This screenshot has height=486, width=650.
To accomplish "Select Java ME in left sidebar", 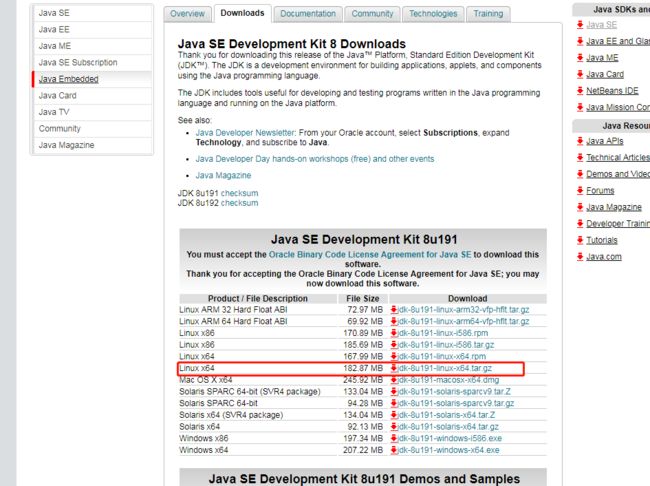I will click(92, 46).
